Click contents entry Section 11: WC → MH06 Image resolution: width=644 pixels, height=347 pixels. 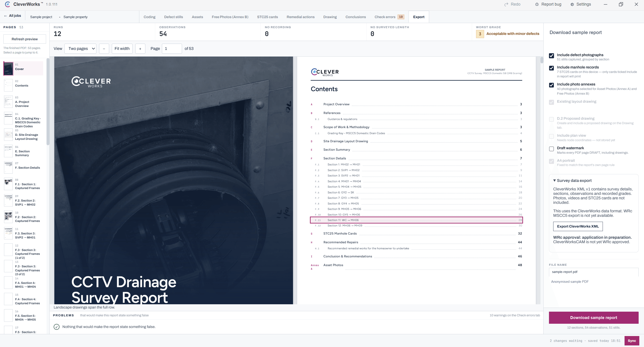(x=416, y=220)
